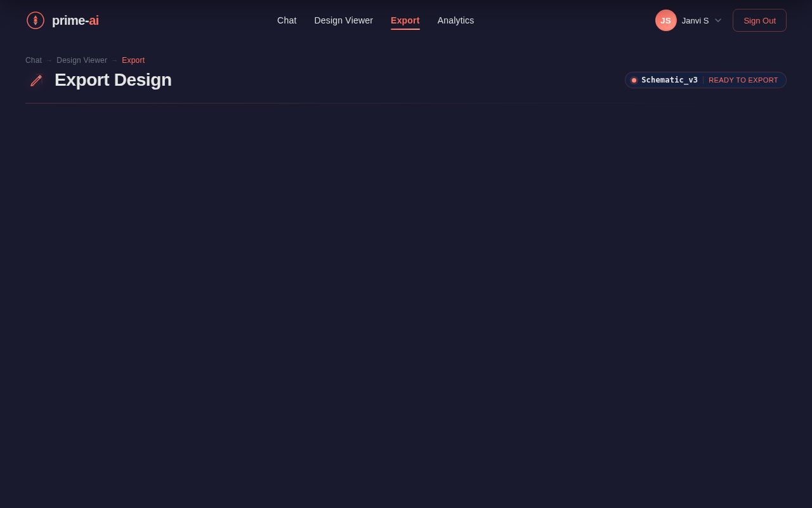This screenshot has width=812, height=508.
Task: Open the Chat page from top navigation
Action: (287, 20)
